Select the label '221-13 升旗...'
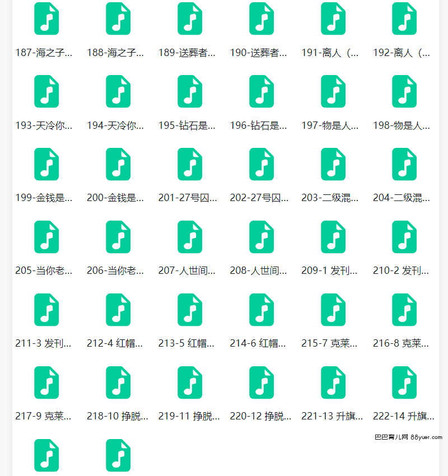448x476 pixels. pos(332,416)
